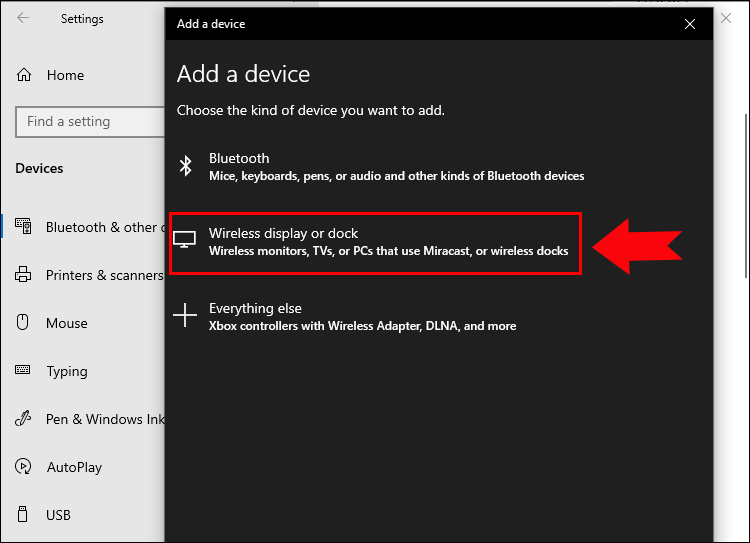Click the USB icon in sidebar

click(x=24, y=515)
